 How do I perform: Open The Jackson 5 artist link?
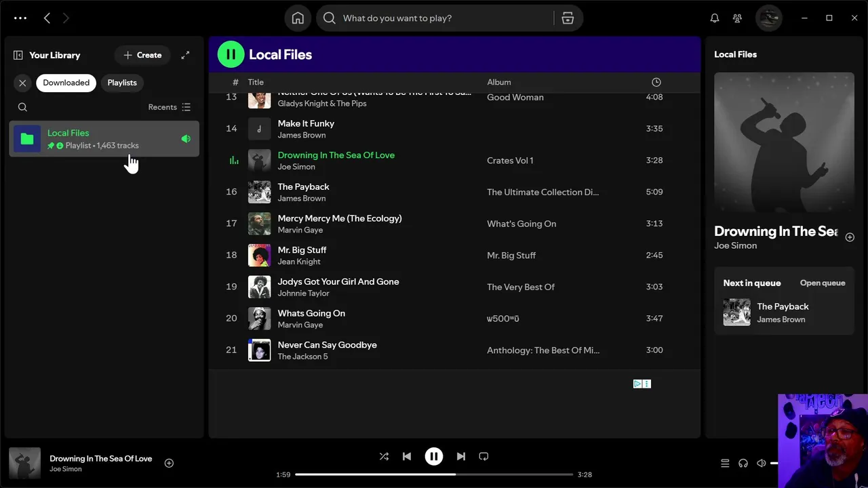[x=302, y=357]
